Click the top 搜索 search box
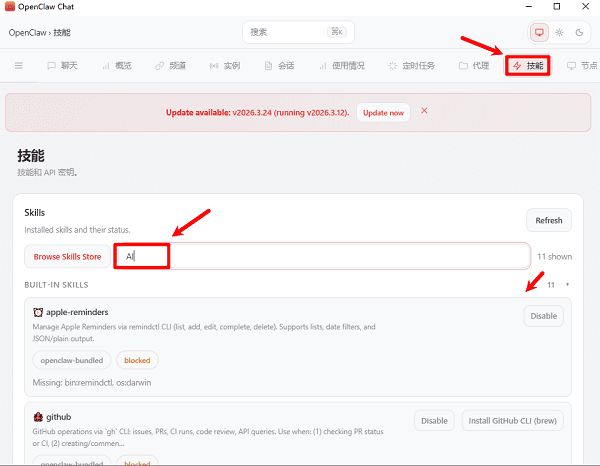Image resolution: width=600 pixels, height=466 pixels. point(296,32)
